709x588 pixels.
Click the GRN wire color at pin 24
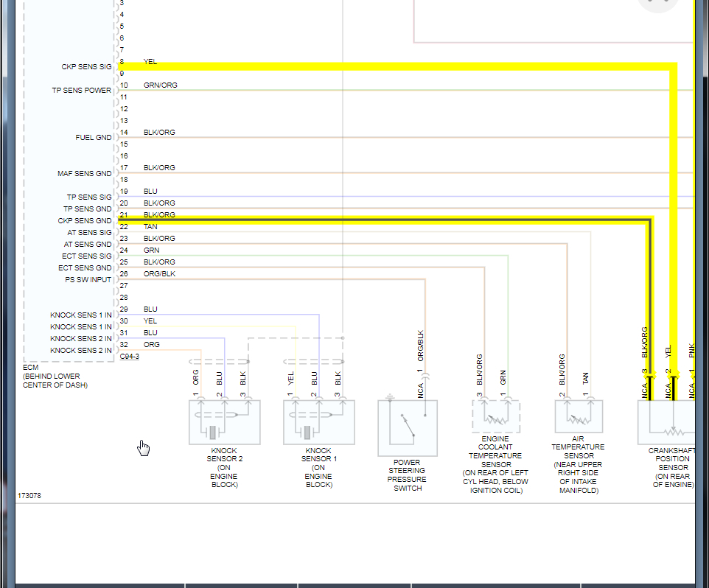click(152, 250)
